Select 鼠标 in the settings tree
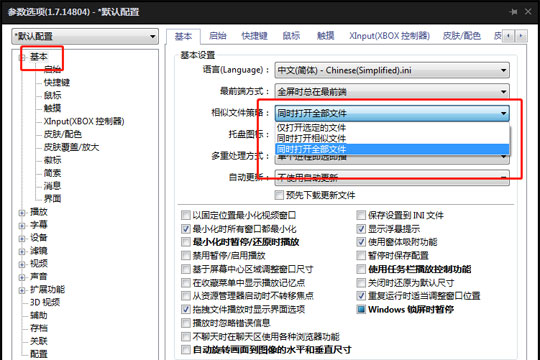This screenshot has height=360, width=540. pos(52,95)
